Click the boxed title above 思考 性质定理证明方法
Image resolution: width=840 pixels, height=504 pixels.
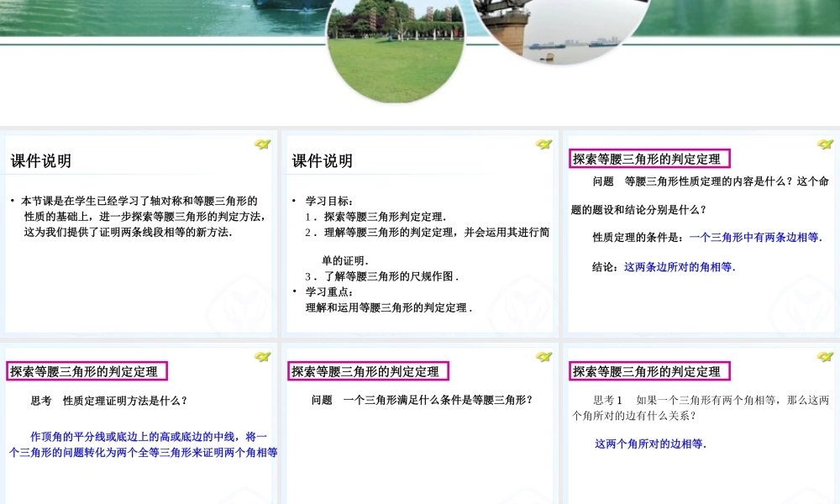click(87, 371)
